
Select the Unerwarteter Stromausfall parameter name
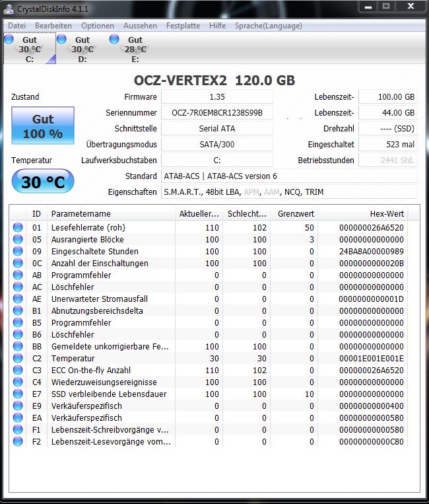click(x=100, y=299)
